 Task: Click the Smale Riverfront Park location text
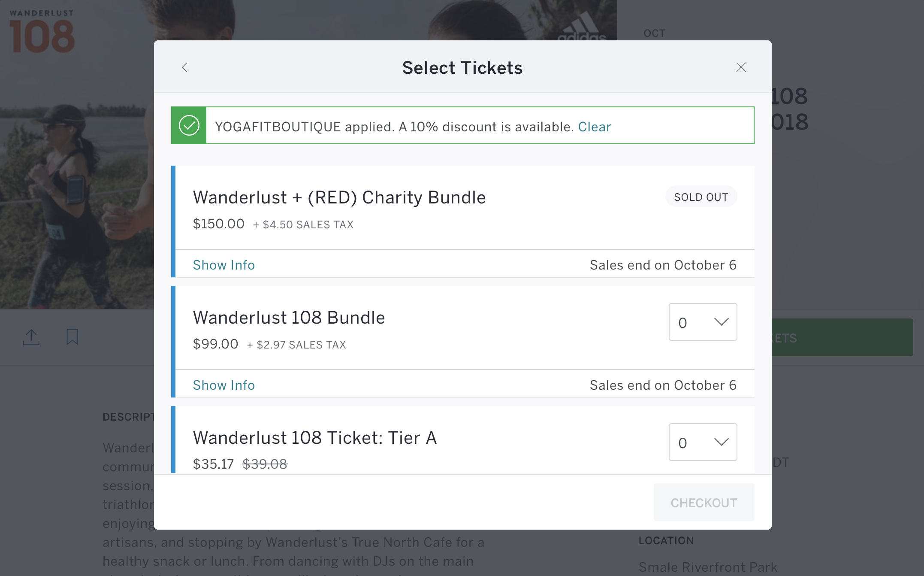click(x=708, y=567)
